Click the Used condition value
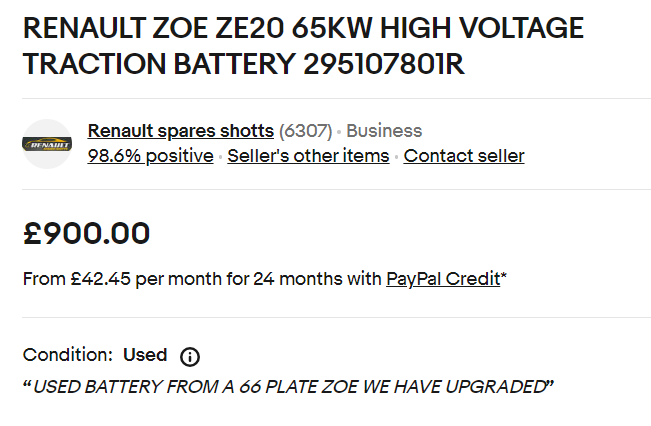Viewport: 651px width, 426px height. [145, 355]
